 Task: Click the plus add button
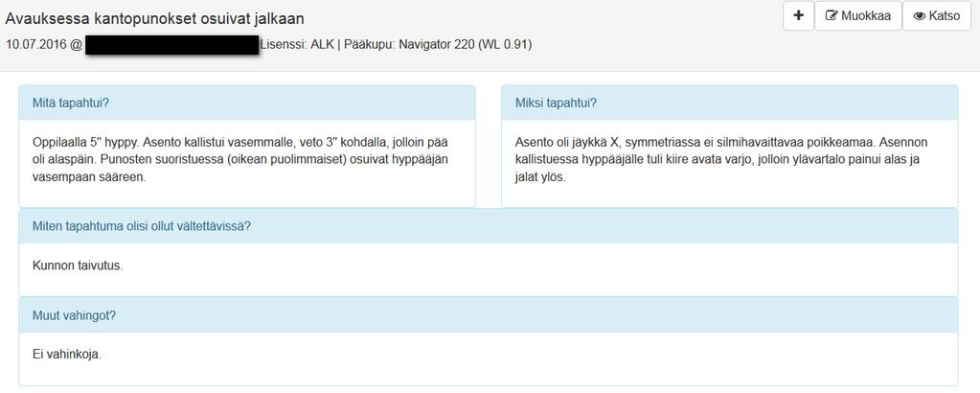click(798, 16)
